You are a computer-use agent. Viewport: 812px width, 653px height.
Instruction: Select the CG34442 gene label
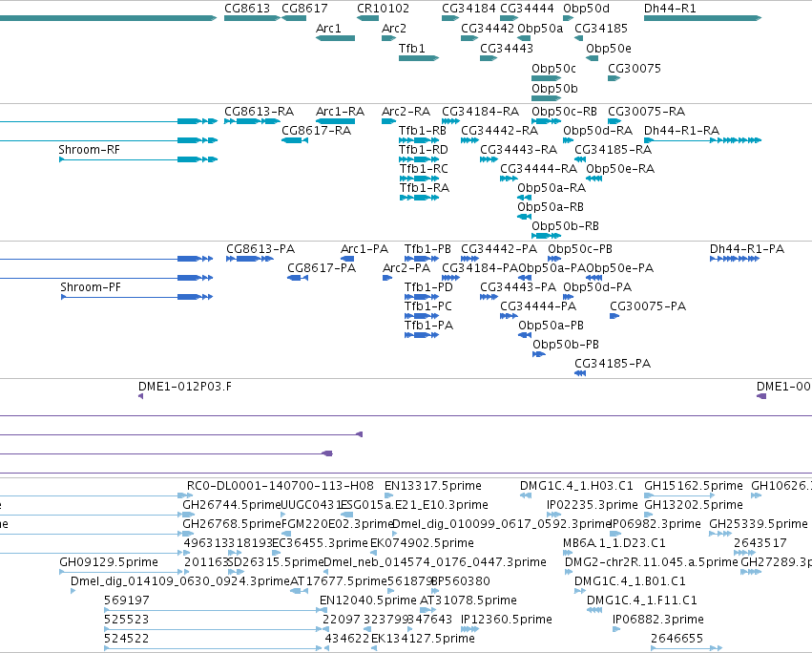point(488,29)
